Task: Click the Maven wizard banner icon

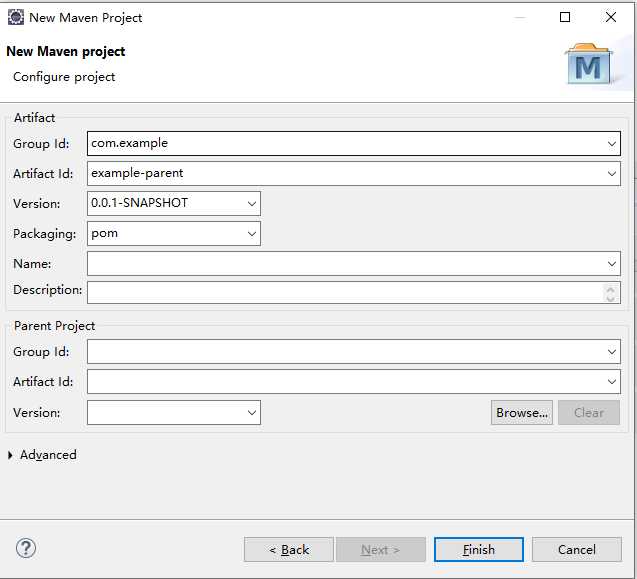Action: (x=589, y=64)
